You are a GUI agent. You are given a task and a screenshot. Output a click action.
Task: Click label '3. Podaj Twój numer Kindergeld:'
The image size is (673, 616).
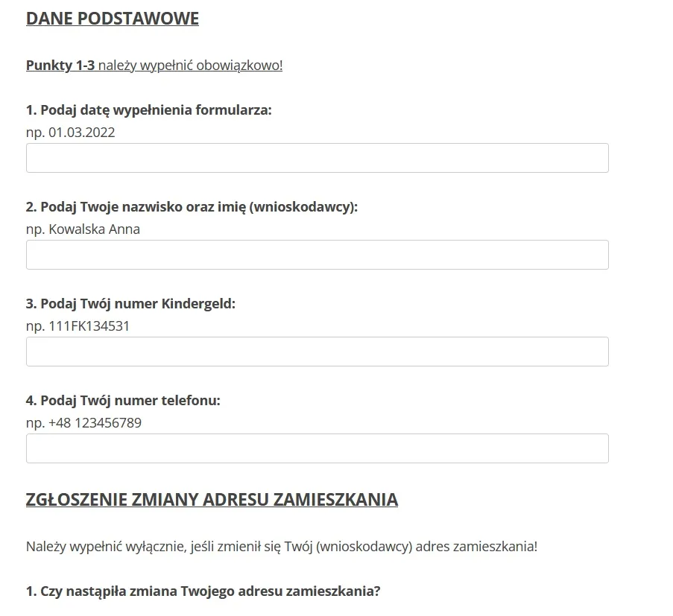pos(130,304)
